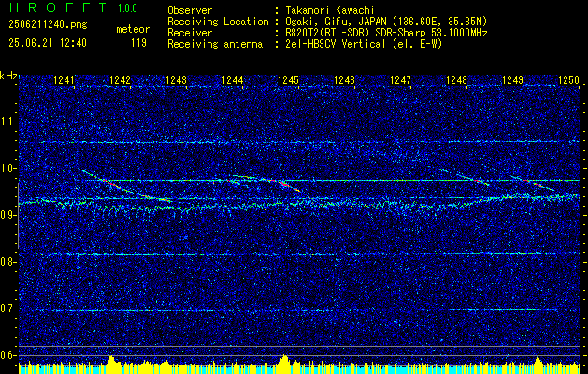This screenshot has width=588, height=374.
Task: Click the 1248 time marker
Action: tap(457, 79)
